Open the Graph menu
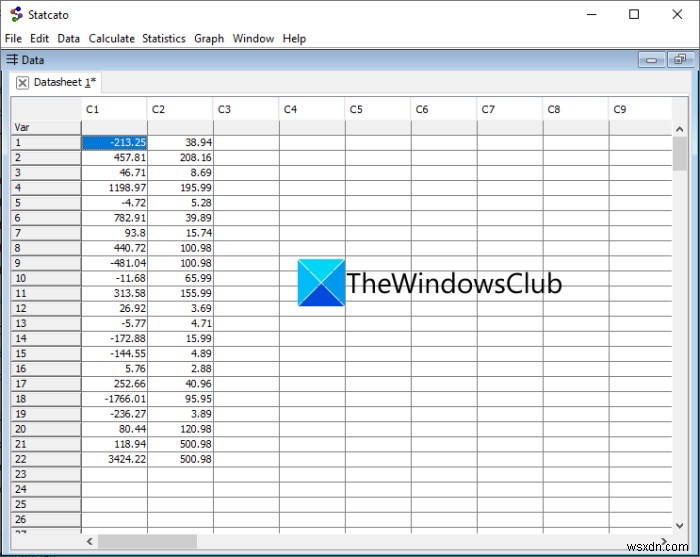The width and height of the screenshot is (700, 557). (209, 38)
